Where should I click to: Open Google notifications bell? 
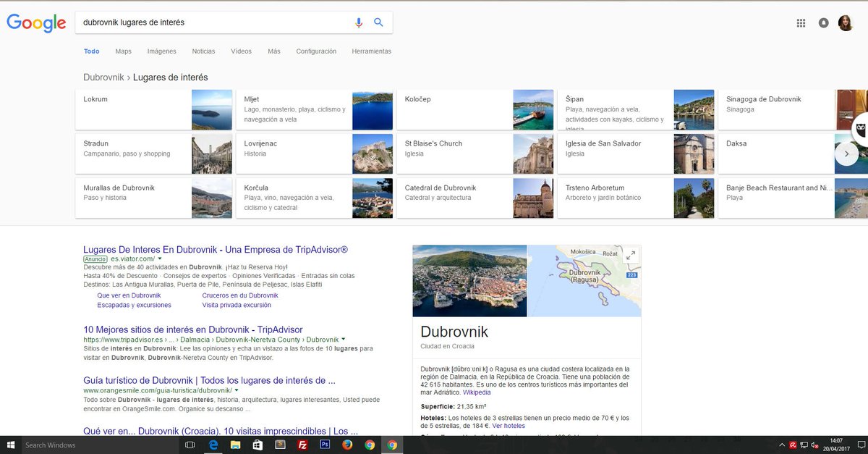pos(823,23)
